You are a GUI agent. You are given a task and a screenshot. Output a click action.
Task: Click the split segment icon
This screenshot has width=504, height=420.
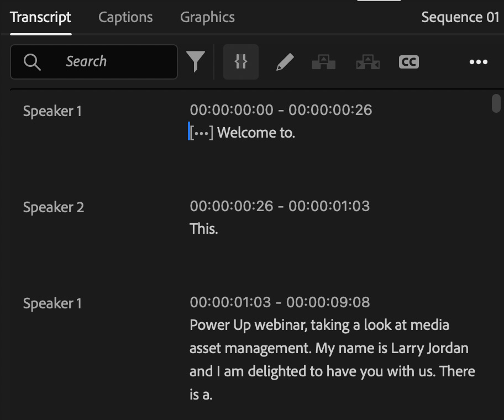[324, 62]
